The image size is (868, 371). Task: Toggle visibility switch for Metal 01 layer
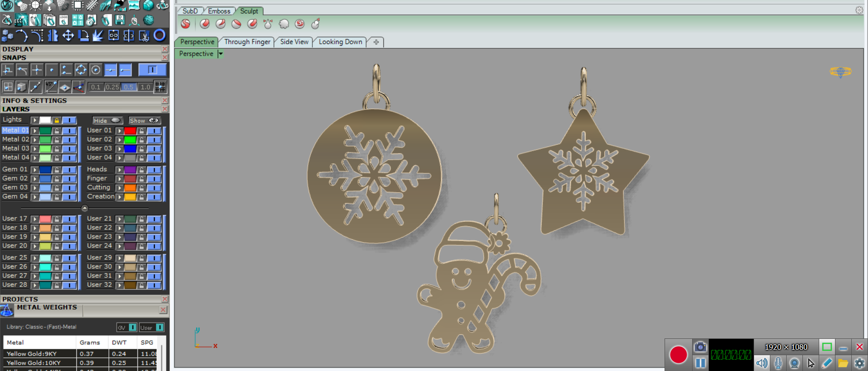pyautogui.click(x=69, y=131)
